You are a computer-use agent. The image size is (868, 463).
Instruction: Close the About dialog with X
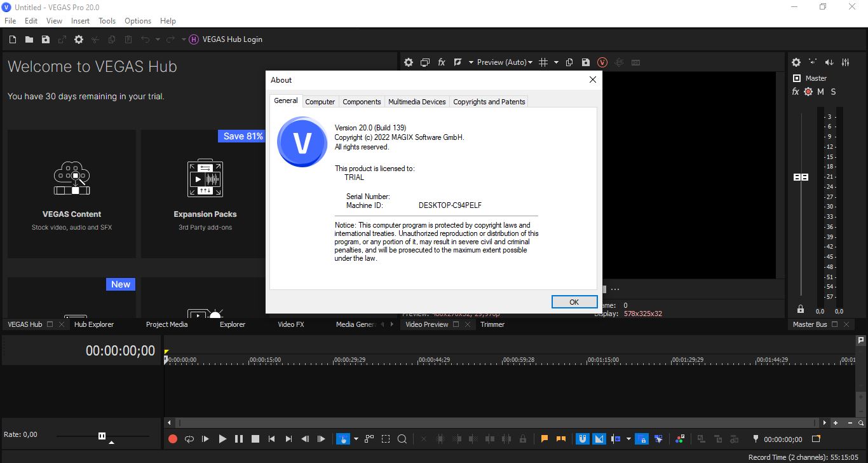[x=593, y=79]
